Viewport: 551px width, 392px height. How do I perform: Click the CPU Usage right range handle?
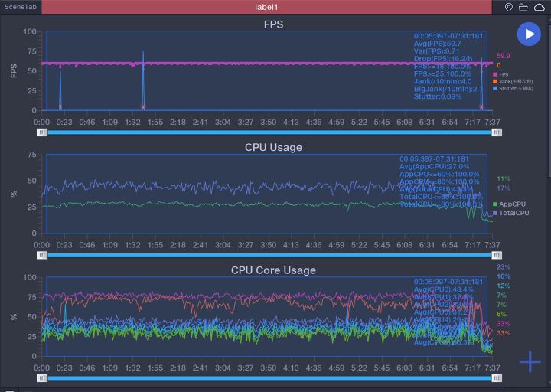click(497, 255)
